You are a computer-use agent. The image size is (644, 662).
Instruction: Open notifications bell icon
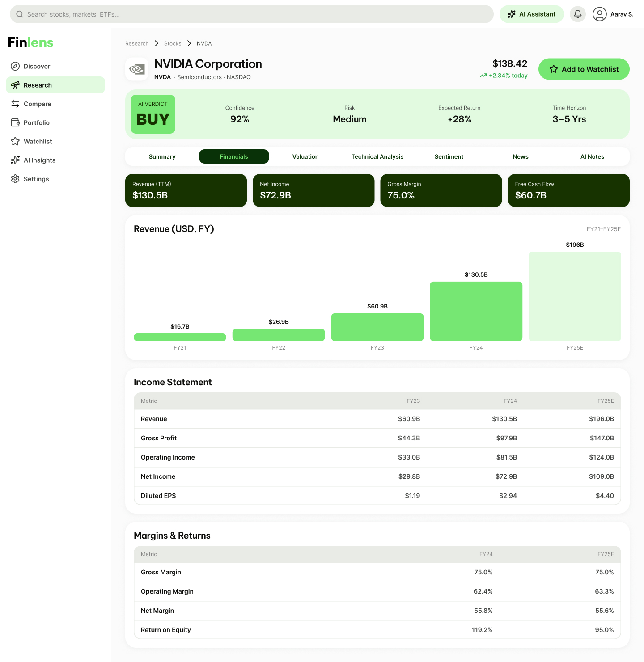[x=578, y=14]
